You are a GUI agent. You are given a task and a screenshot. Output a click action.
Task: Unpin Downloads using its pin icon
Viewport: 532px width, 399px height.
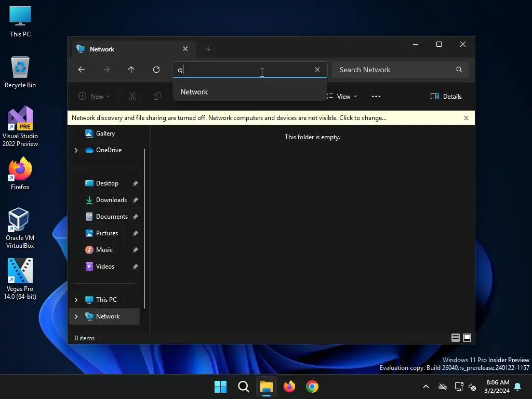136,200
